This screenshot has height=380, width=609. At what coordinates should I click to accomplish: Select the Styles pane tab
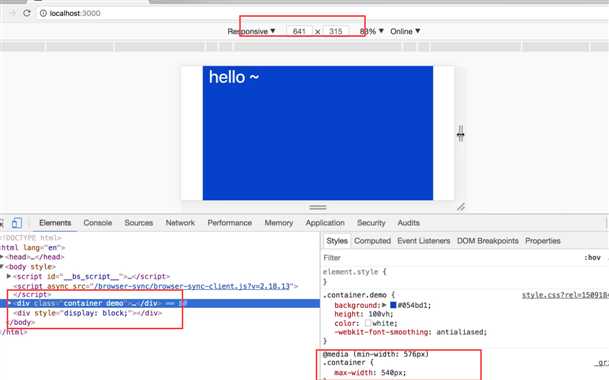(337, 241)
